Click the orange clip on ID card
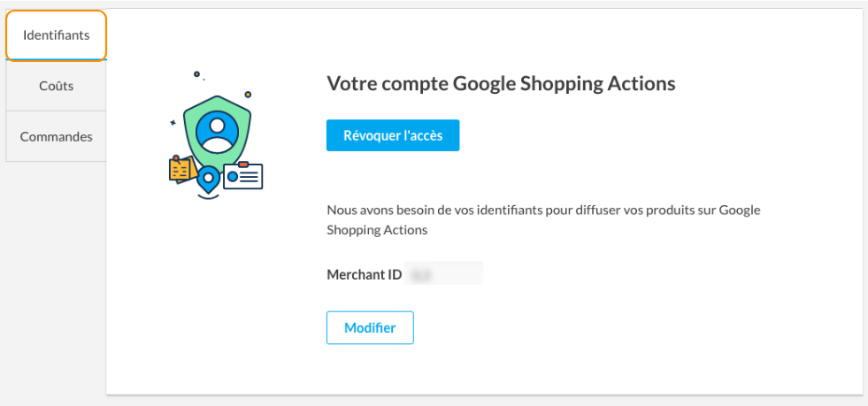This screenshot has width=868, height=406. tap(242, 164)
